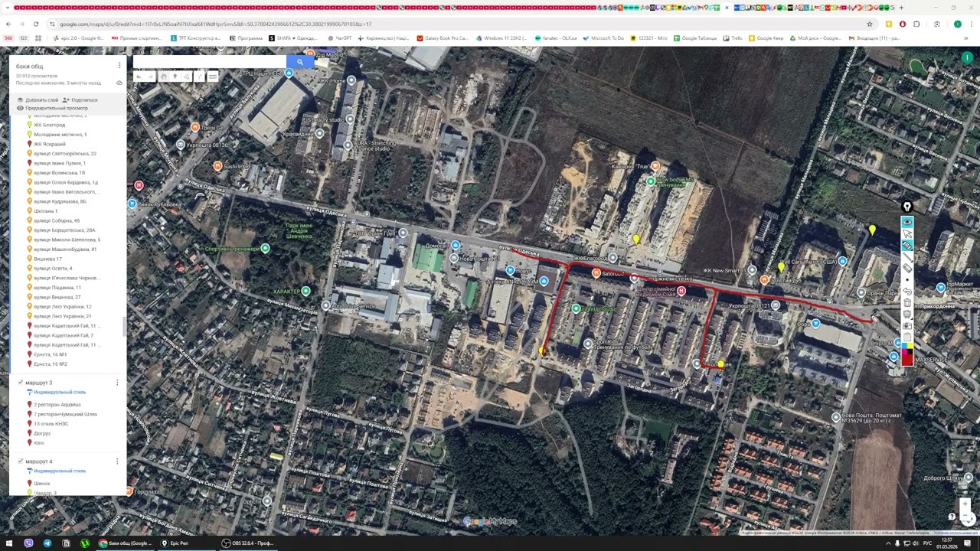Click the browser address bar URL

tap(216, 24)
